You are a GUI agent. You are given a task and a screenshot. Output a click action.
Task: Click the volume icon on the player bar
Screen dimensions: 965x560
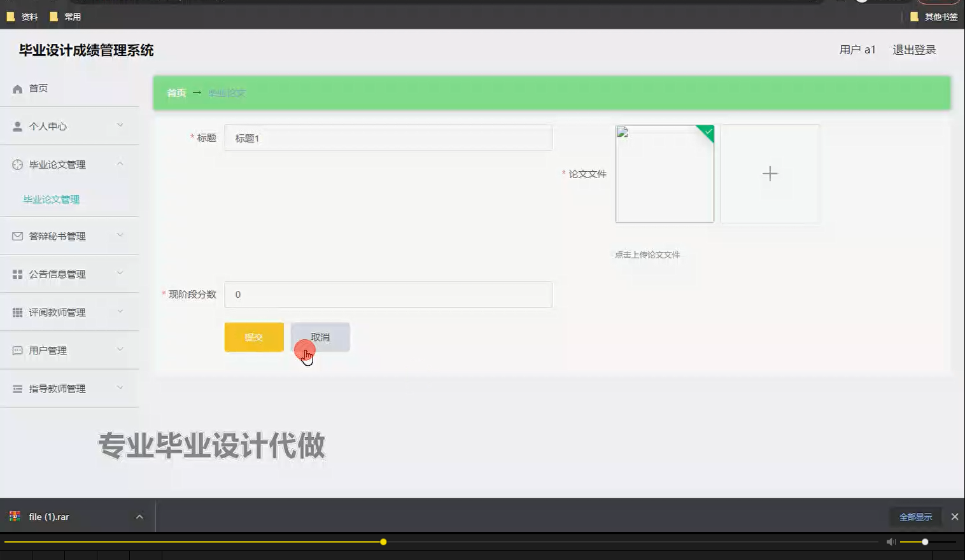click(x=890, y=542)
